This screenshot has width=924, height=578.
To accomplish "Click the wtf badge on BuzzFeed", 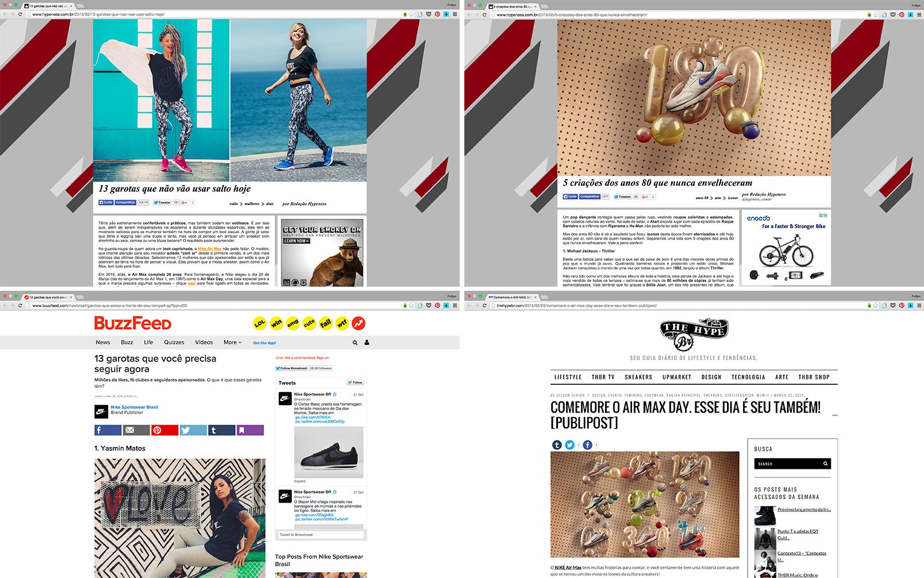I will tap(342, 323).
